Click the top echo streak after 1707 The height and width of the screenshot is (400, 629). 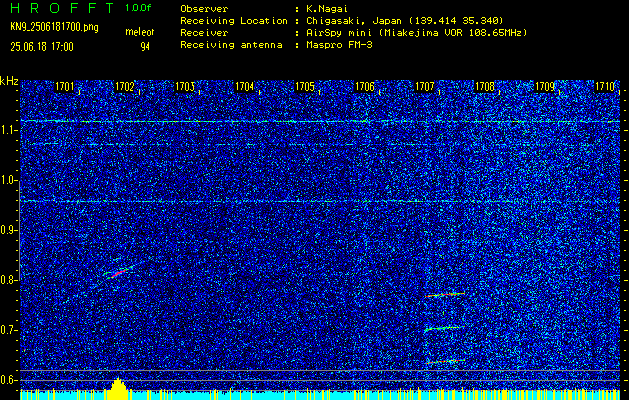point(445,294)
